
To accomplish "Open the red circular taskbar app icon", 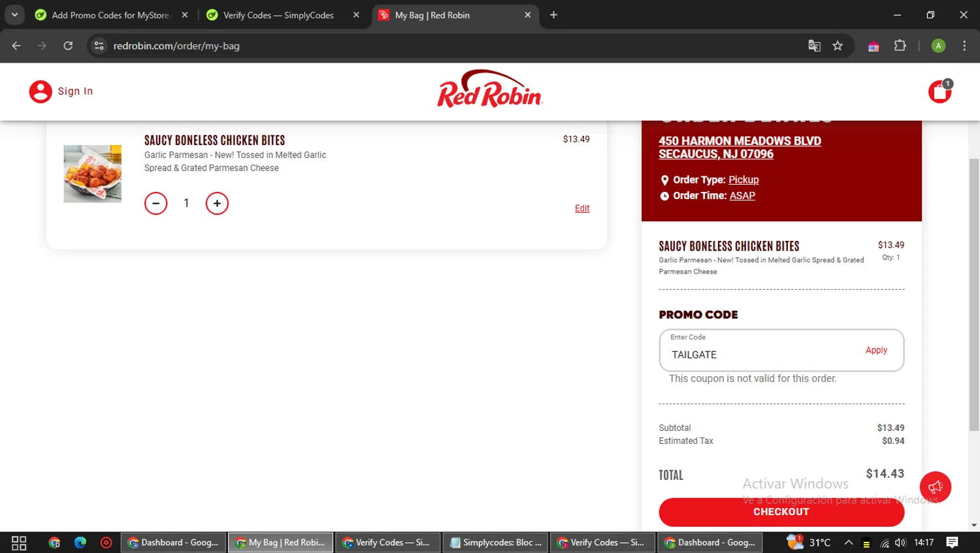I will coord(106,543).
